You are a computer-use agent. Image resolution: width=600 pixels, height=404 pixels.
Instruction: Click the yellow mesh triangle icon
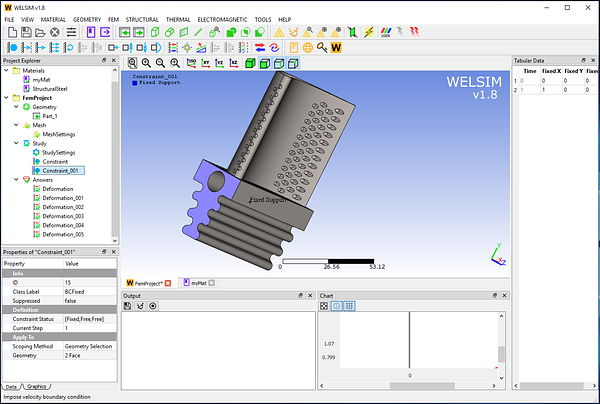279,33
